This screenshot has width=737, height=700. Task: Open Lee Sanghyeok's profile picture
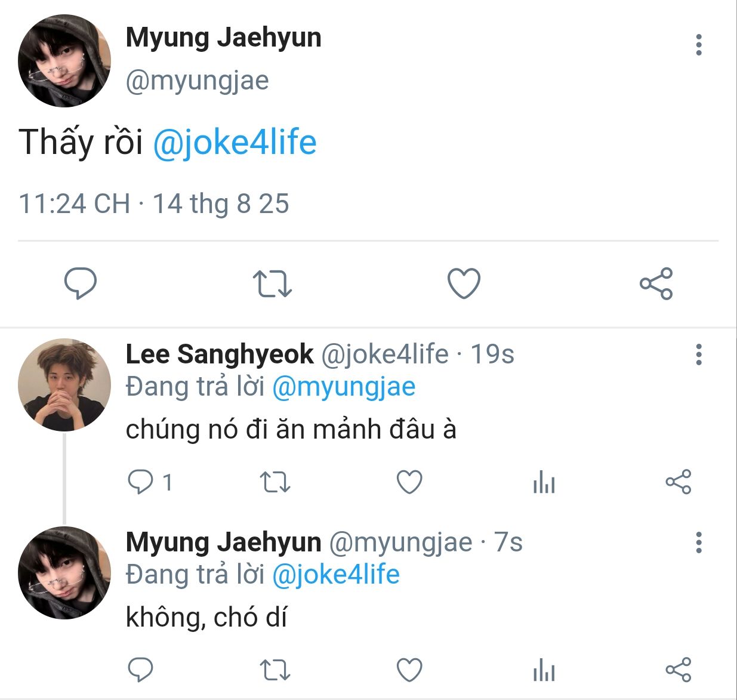pos(64,385)
